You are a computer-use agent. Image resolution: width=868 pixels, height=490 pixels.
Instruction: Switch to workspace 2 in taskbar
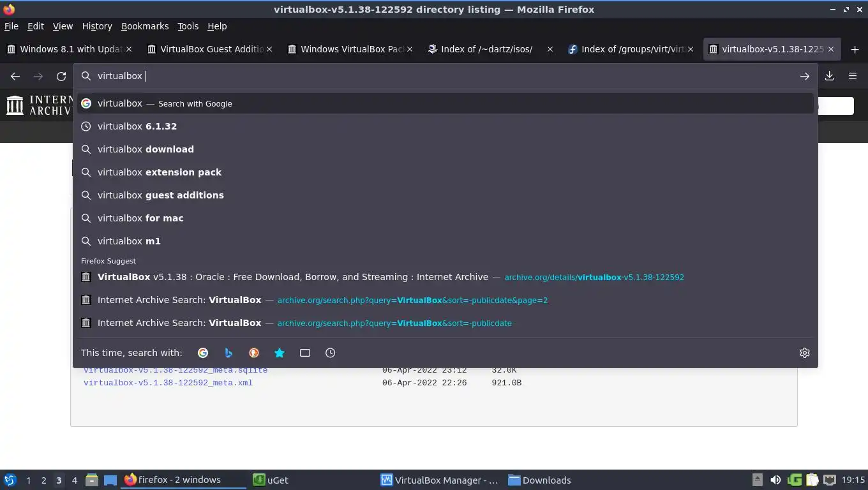pyautogui.click(x=43, y=480)
